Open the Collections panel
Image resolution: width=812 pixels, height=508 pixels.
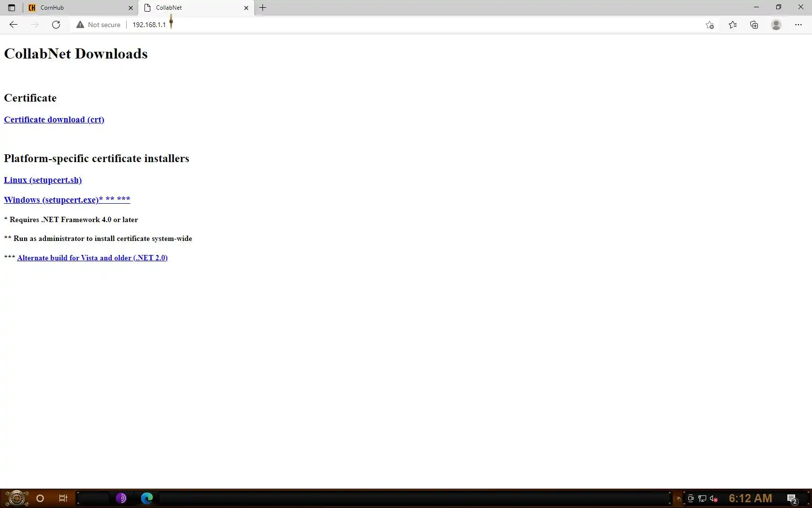pyautogui.click(x=754, y=25)
